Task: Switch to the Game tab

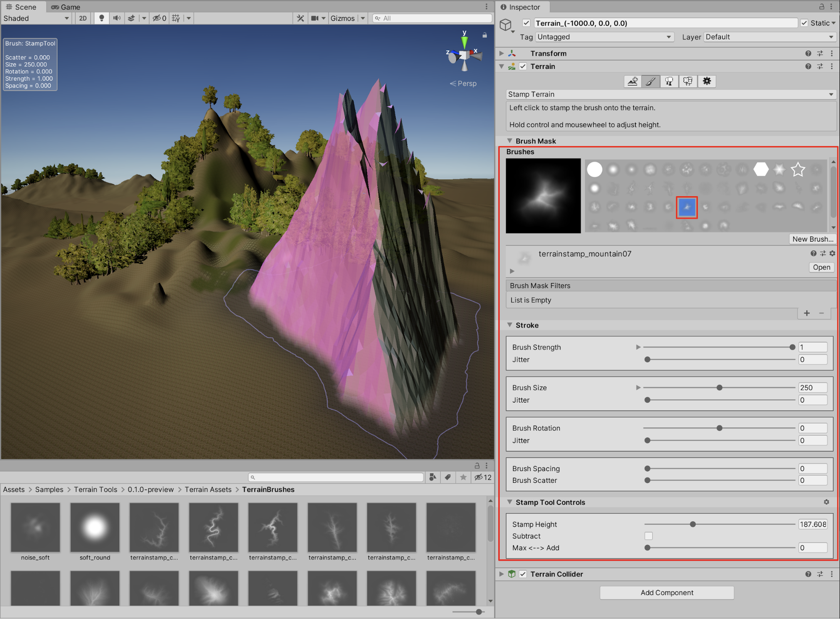Action: pos(66,7)
